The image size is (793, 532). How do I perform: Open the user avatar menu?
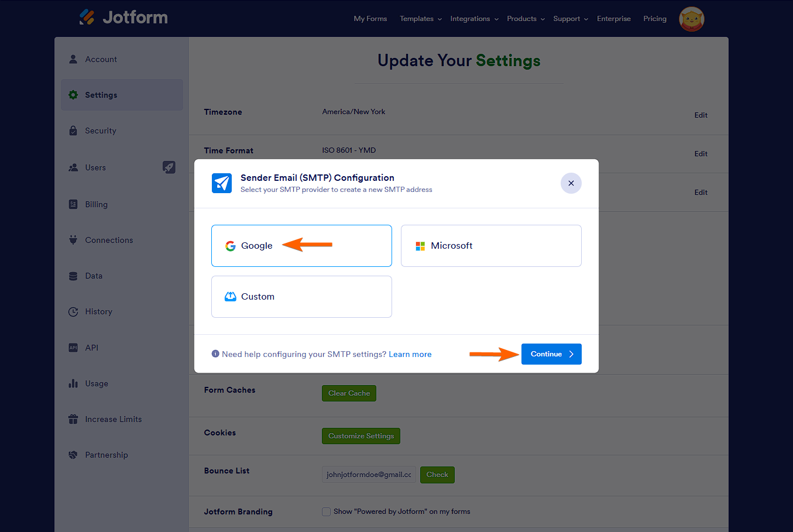click(x=691, y=19)
